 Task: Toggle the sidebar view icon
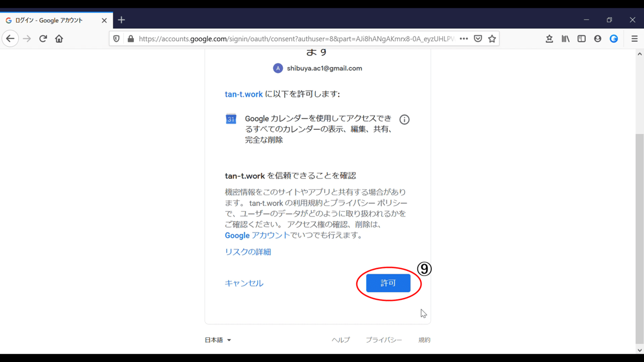(582, 39)
